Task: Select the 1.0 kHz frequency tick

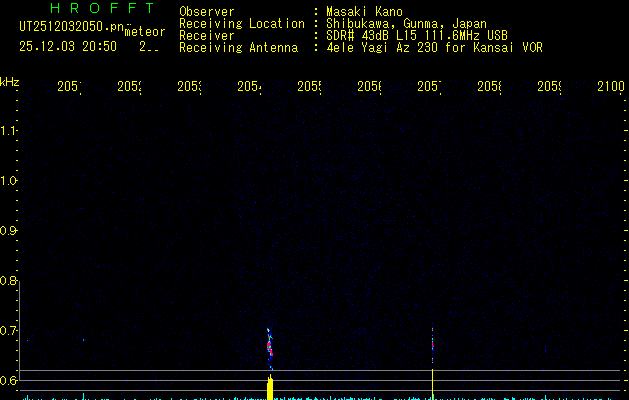Action: [10, 181]
